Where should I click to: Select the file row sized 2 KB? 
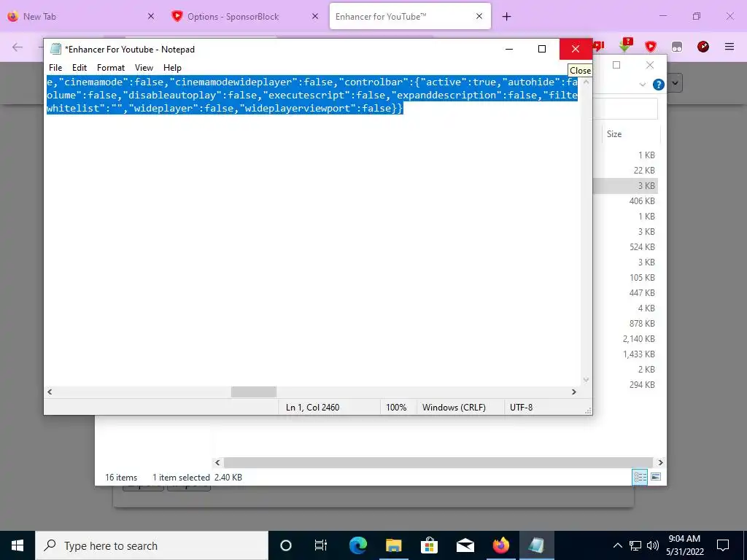click(x=626, y=369)
